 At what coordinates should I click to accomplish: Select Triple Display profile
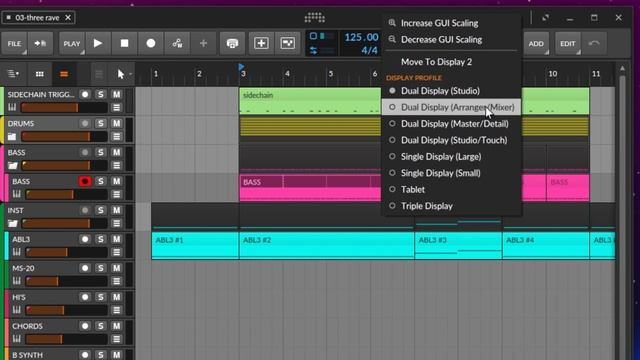pyautogui.click(x=451, y=206)
